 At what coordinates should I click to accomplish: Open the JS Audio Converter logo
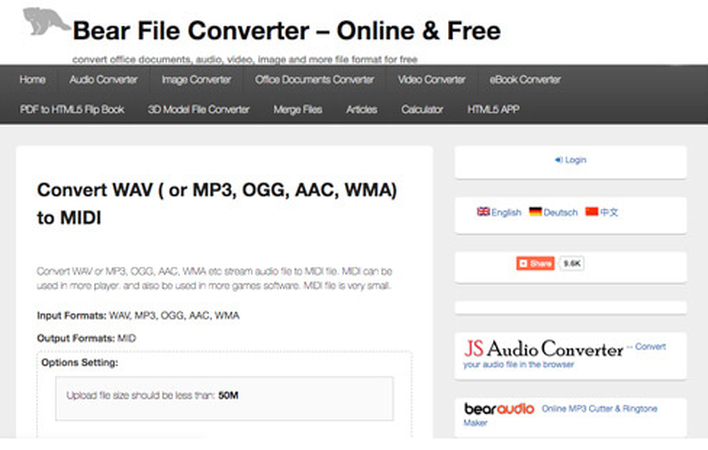tap(544, 348)
